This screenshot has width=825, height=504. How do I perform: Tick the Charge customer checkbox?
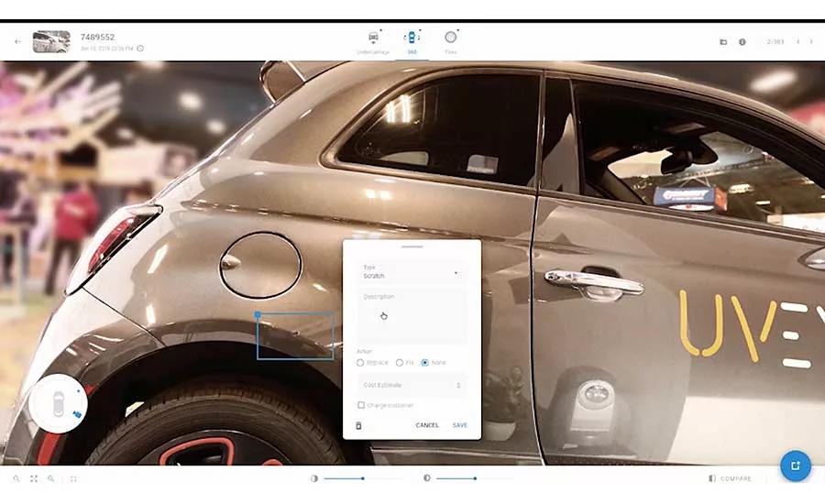[361, 405]
